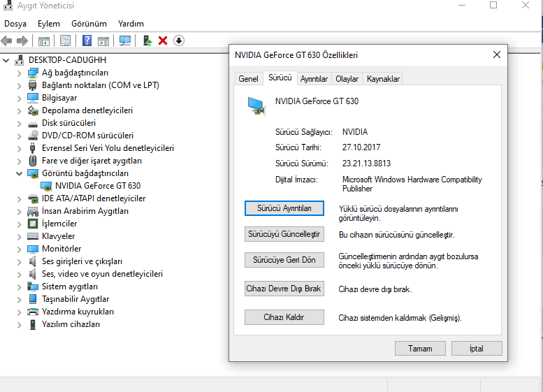543x392 pixels.
Task: Expand the Yazılım cihazları category arrow
Action: pyautogui.click(x=19, y=324)
